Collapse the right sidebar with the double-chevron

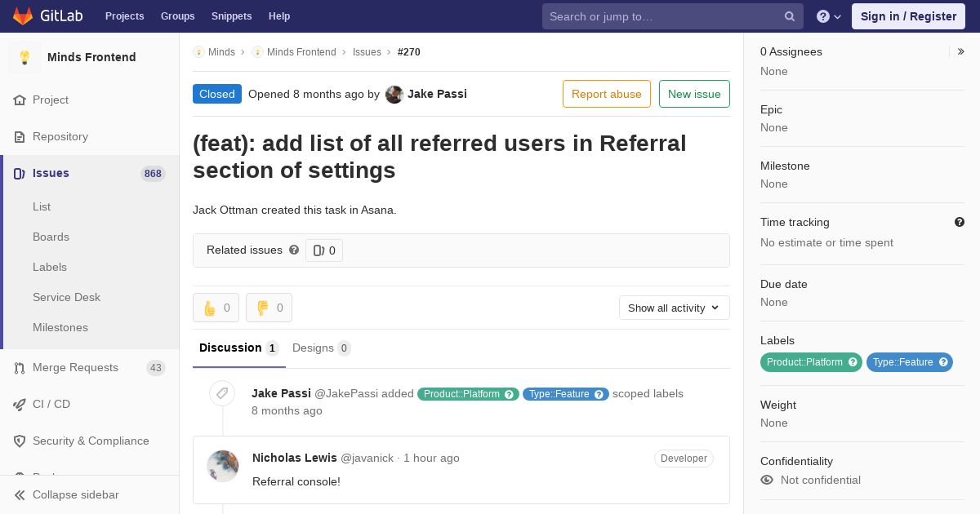click(961, 51)
